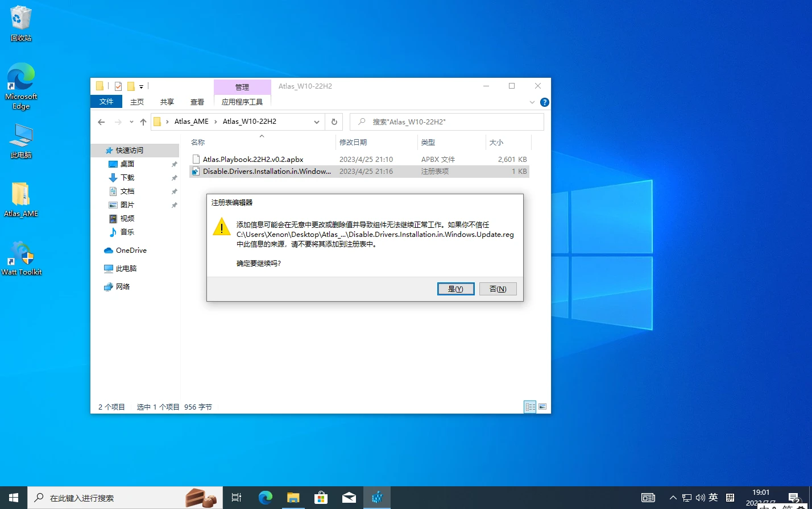
Task: Open the volume tray icon
Action: [x=700, y=498]
